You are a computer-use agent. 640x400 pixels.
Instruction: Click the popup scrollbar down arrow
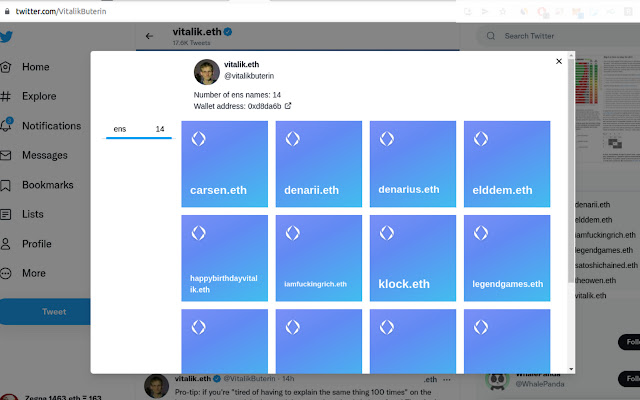[571, 369]
